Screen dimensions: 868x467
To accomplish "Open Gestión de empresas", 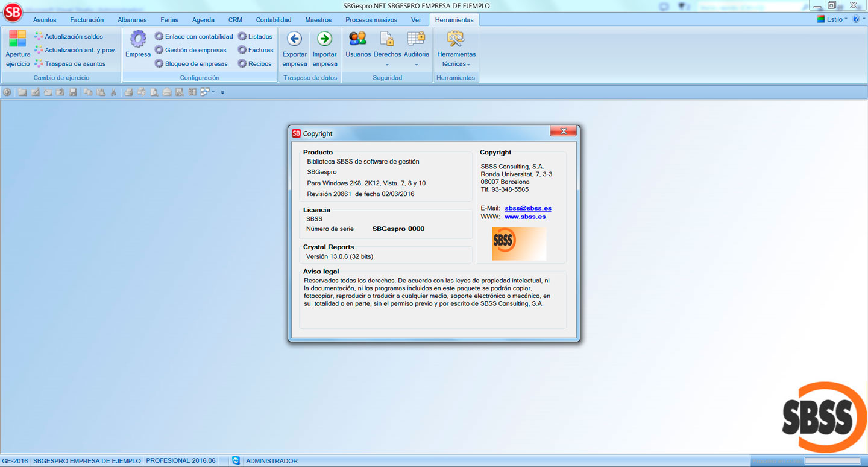I will (x=191, y=50).
